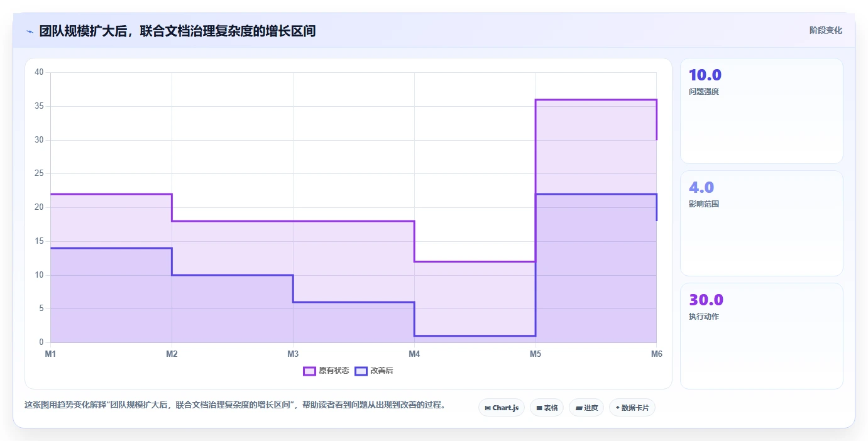Click the 阶段变化 label in header
The height and width of the screenshot is (441, 868).
coord(825,30)
